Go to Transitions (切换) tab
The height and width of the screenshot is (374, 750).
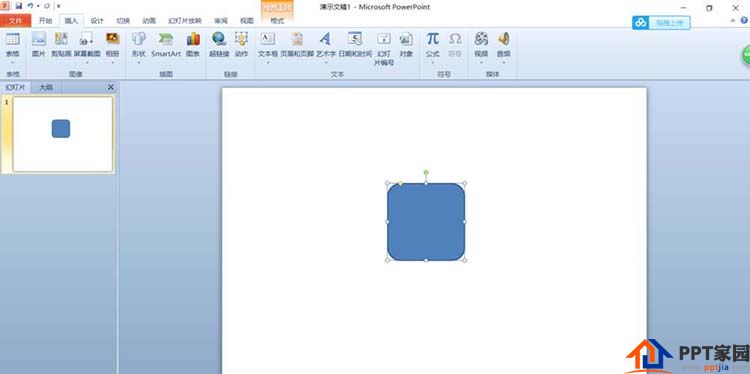click(x=123, y=21)
